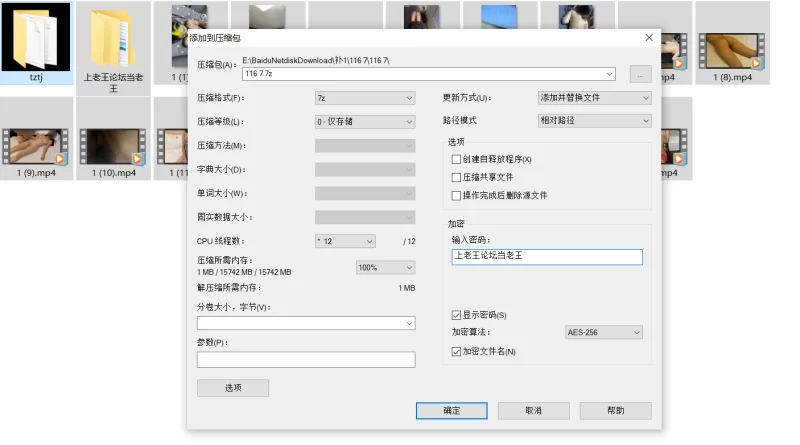Click the 输入密码 text field
The width and height of the screenshot is (800, 445).
(x=546, y=257)
